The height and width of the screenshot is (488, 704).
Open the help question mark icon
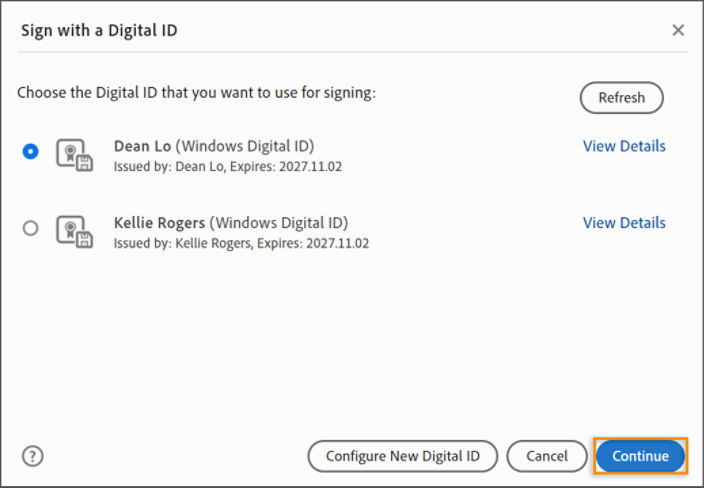pos(33,456)
